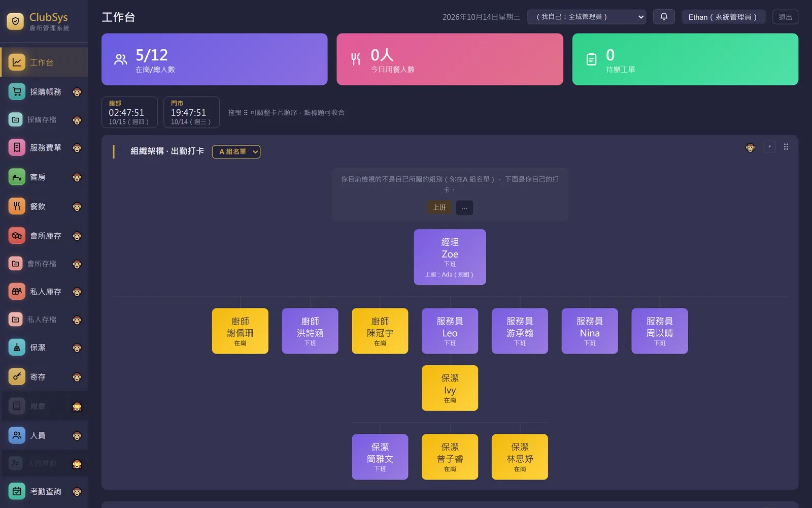Click the 人員 people icon
This screenshot has width=812, height=508.
(x=17, y=435)
